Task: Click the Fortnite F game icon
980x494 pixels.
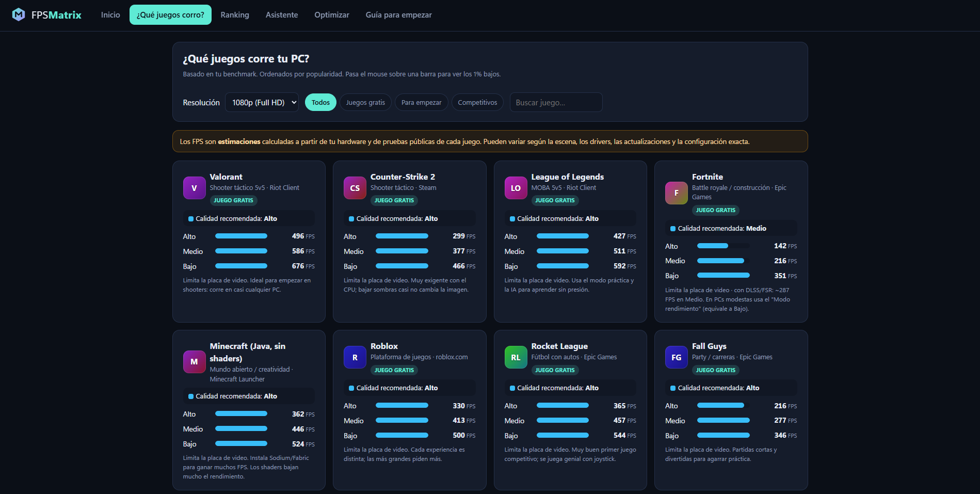Action: (677, 193)
